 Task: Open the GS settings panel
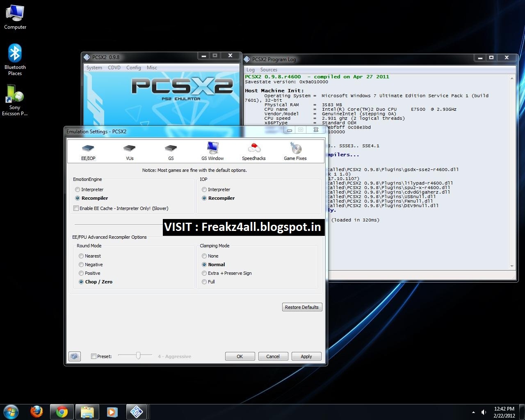[171, 151]
